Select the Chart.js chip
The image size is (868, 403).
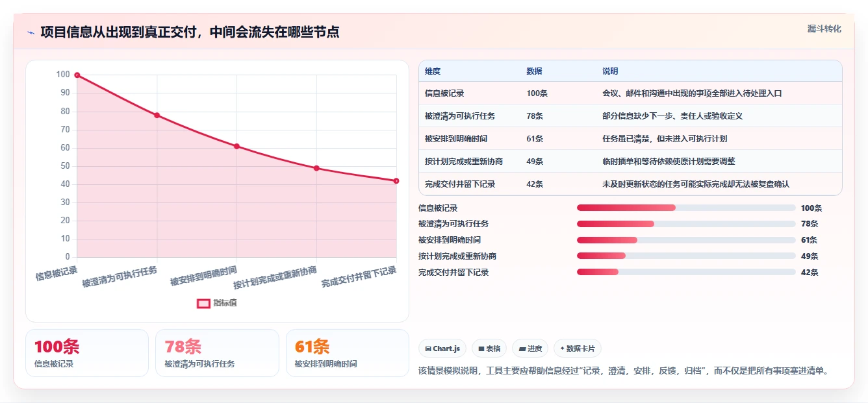pyautogui.click(x=442, y=348)
